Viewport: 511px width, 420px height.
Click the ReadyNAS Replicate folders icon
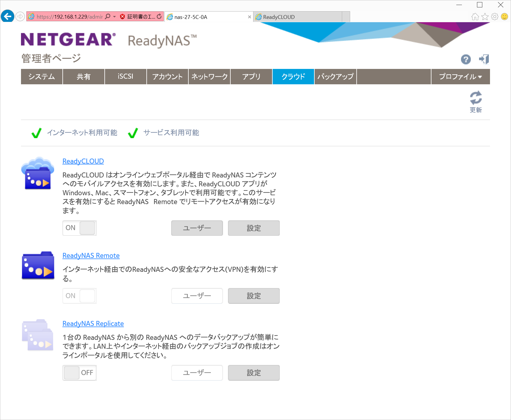coord(38,335)
